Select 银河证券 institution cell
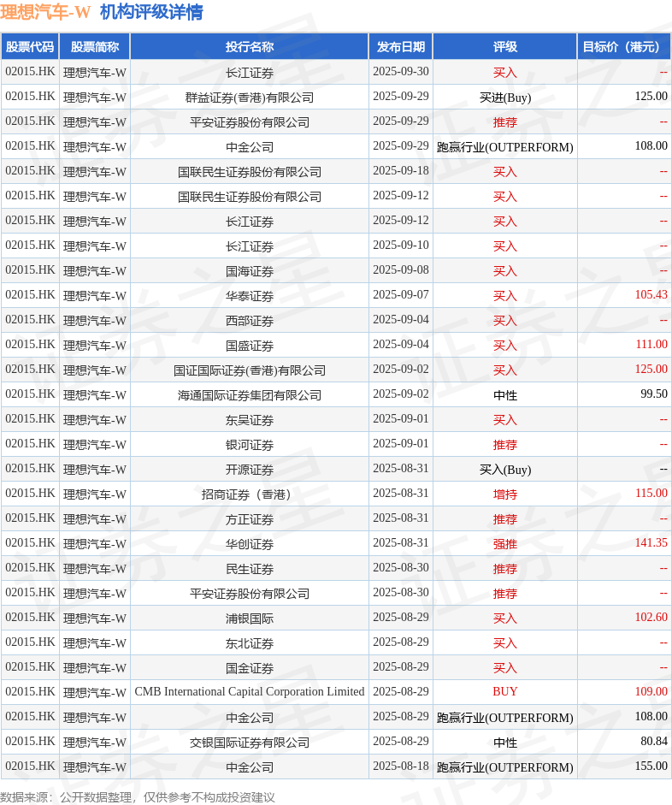Image resolution: width=672 pixels, height=805 pixels. (x=250, y=445)
